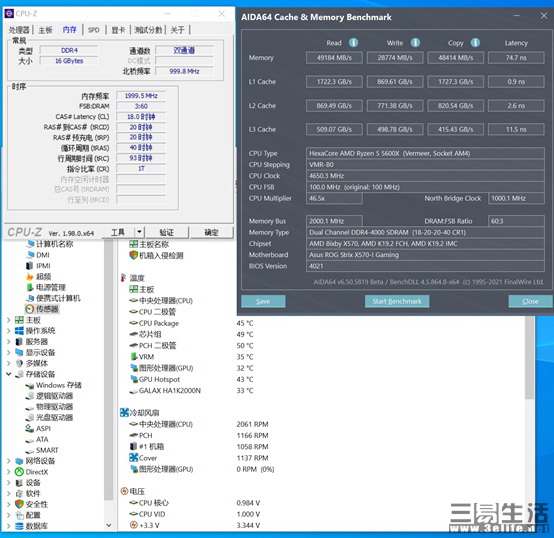Select the 超频 overclock flame icon
The height and width of the screenshot is (538, 554).
[x=30, y=276]
